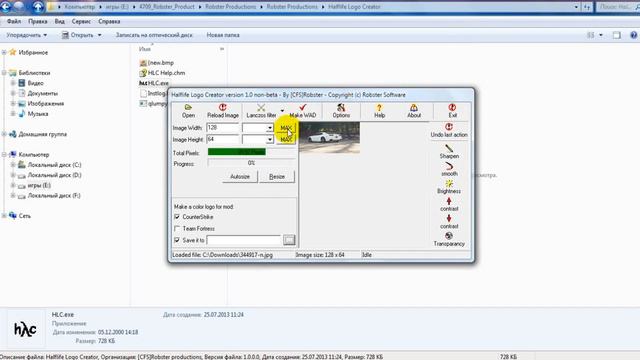Open the Image Width preset dropdown
The image size is (640, 360).
270,128
